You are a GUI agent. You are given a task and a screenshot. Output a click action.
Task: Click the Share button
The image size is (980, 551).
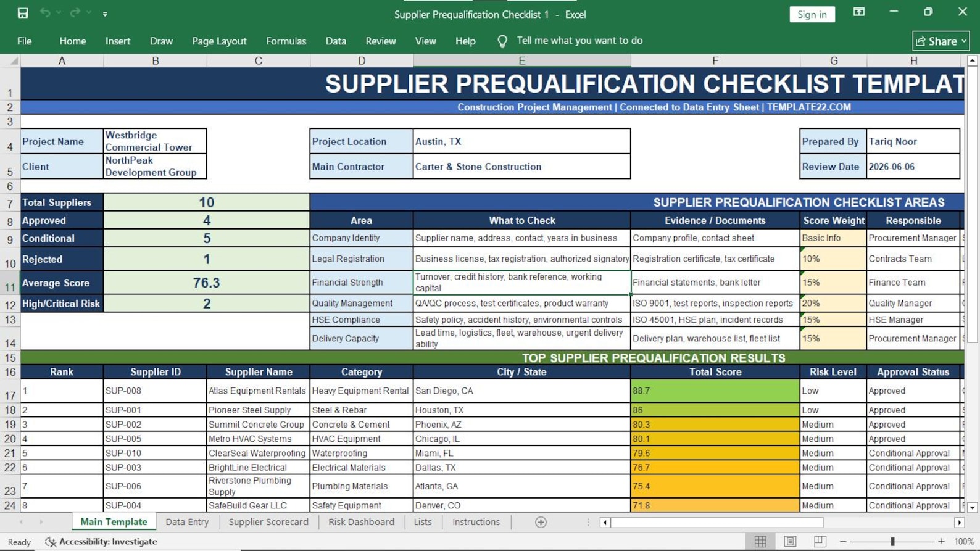pos(941,41)
